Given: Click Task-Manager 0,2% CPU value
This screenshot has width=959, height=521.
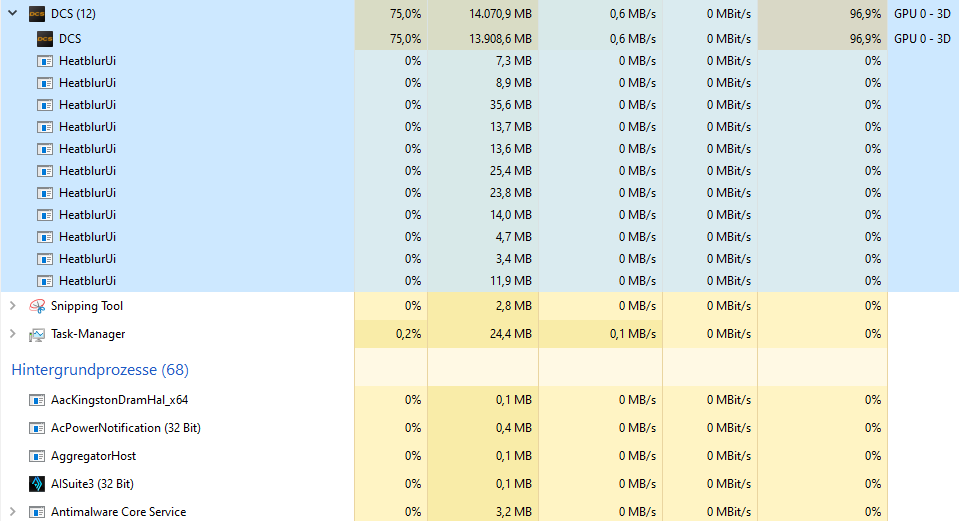Looking at the screenshot, I should [408, 334].
